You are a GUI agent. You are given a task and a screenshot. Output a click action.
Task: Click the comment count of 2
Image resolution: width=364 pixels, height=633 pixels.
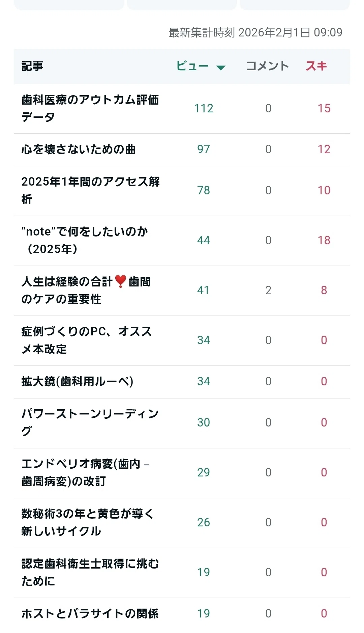(268, 290)
